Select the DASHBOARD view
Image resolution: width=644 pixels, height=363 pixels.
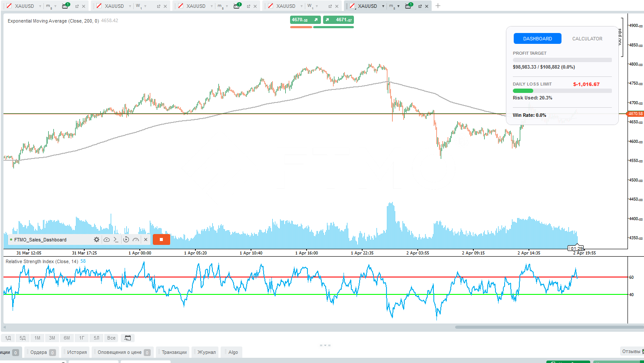click(537, 39)
